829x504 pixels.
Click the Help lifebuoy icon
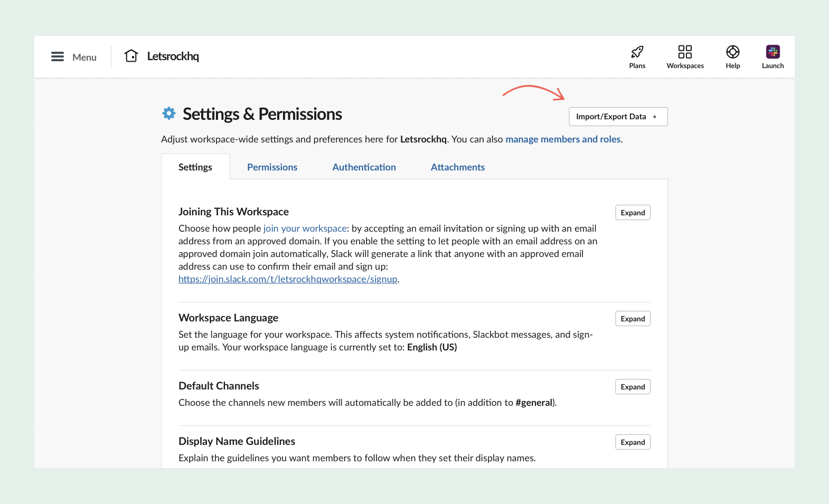[732, 52]
